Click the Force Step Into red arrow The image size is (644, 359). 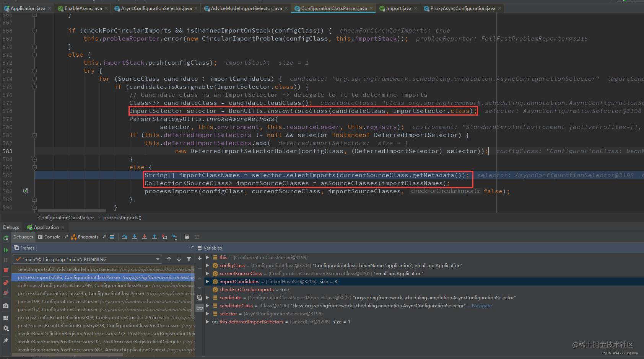click(145, 237)
